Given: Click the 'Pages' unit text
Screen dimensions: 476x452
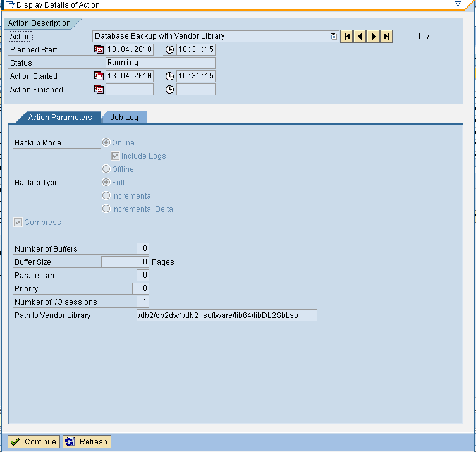Looking at the screenshot, I should [x=162, y=262].
